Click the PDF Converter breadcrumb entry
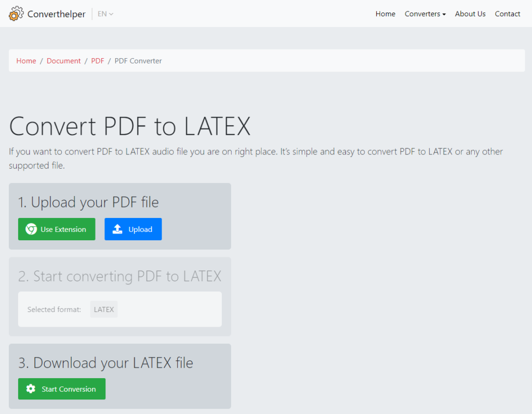Screen dimensions: 532x414 pyautogui.click(x=138, y=60)
